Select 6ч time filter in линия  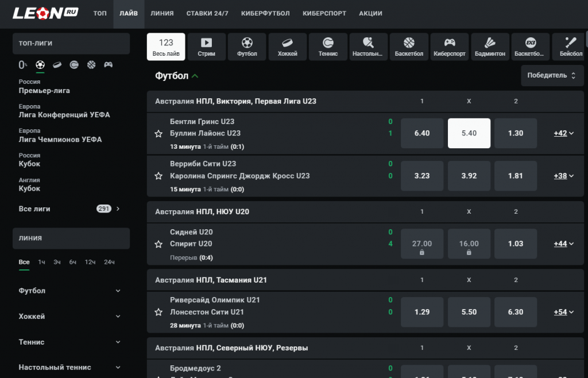click(x=73, y=262)
